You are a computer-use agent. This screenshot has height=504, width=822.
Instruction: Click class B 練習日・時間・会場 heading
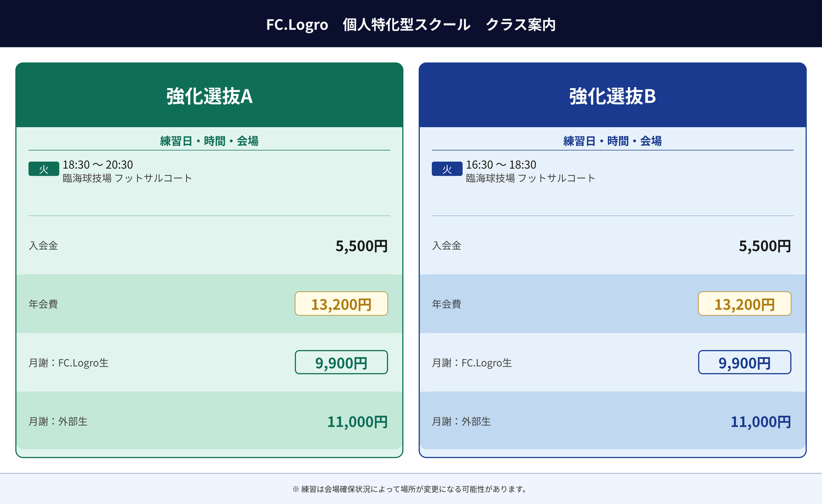[612, 141]
